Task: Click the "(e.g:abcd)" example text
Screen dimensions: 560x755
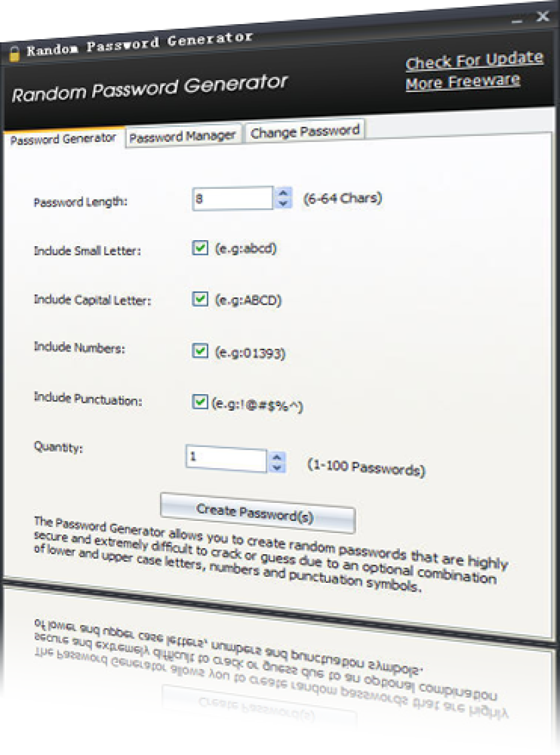Action: tap(246, 249)
